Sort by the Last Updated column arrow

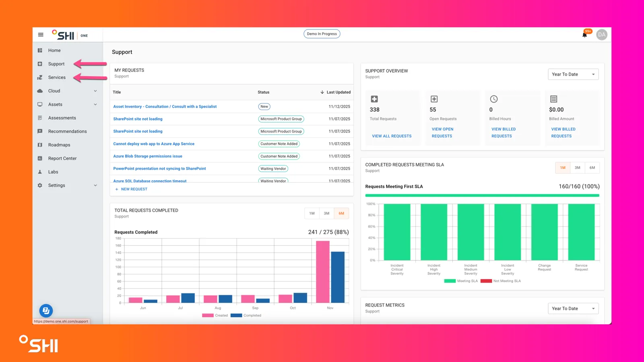tap(322, 92)
